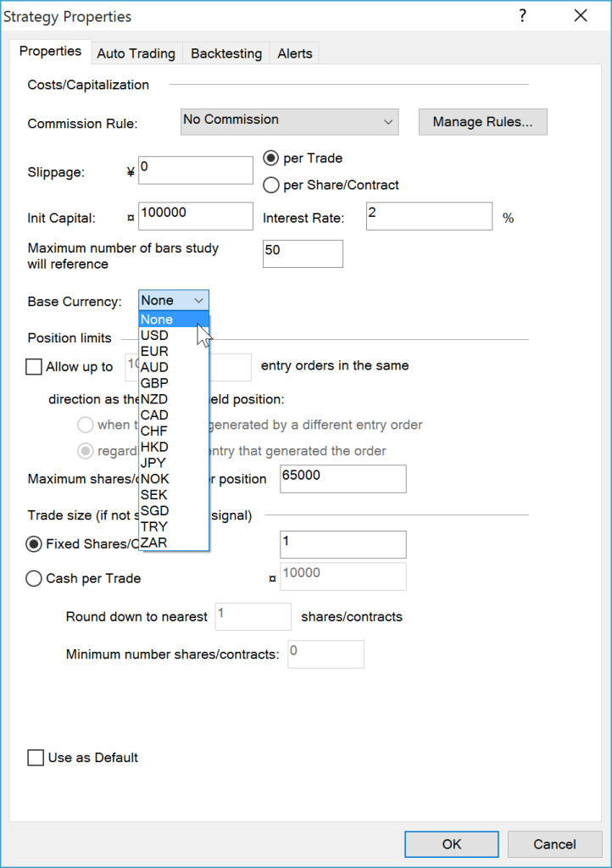
Task: Switch to the Properties tab
Action: tap(50, 52)
